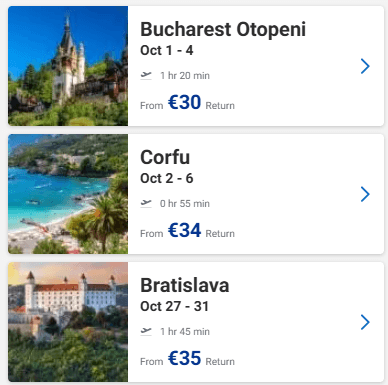Click the Oct 27 - 31 dates
This screenshot has width=388, height=385.
[x=174, y=307]
